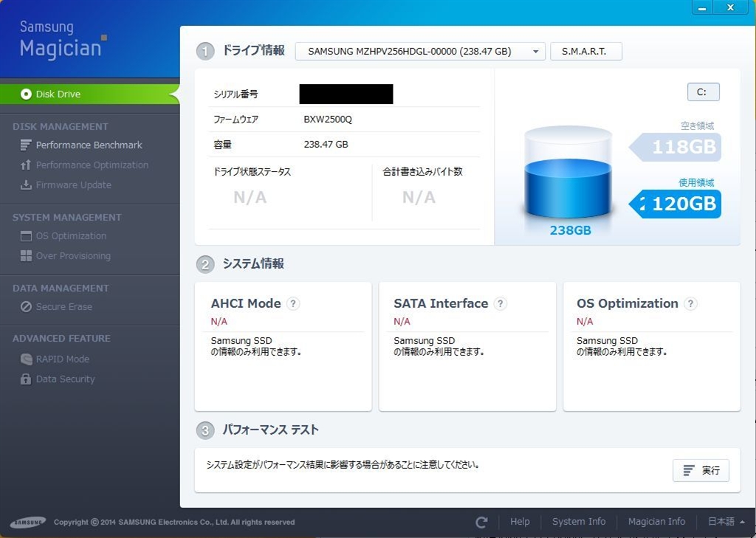Click the Samsung logo in footer
The width and height of the screenshot is (756, 538).
click(x=28, y=522)
